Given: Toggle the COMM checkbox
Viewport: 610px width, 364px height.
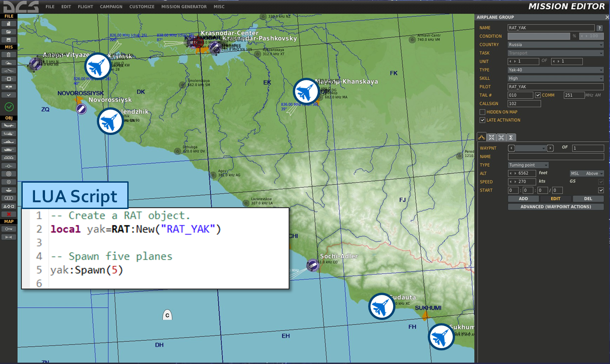Looking at the screenshot, I should click(x=538, y=95).
